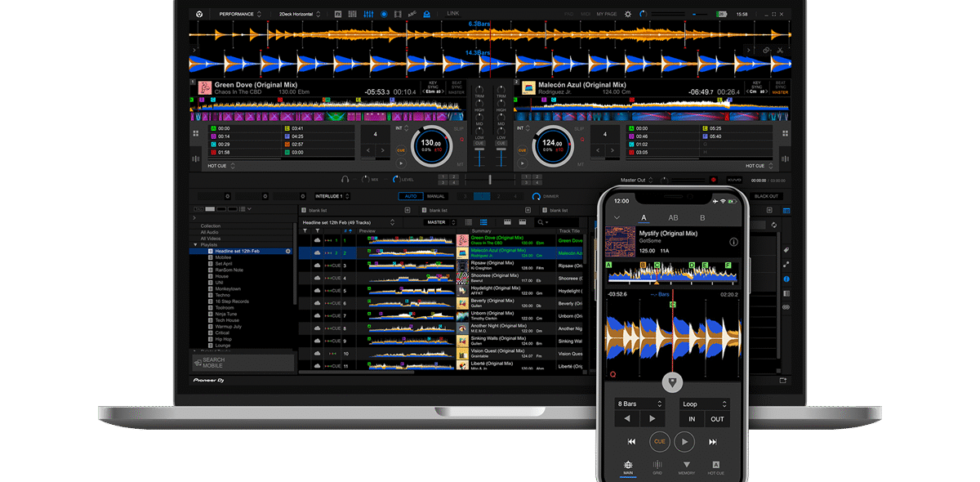Open the MASTER dropdown above the track list

pos(439,221)
